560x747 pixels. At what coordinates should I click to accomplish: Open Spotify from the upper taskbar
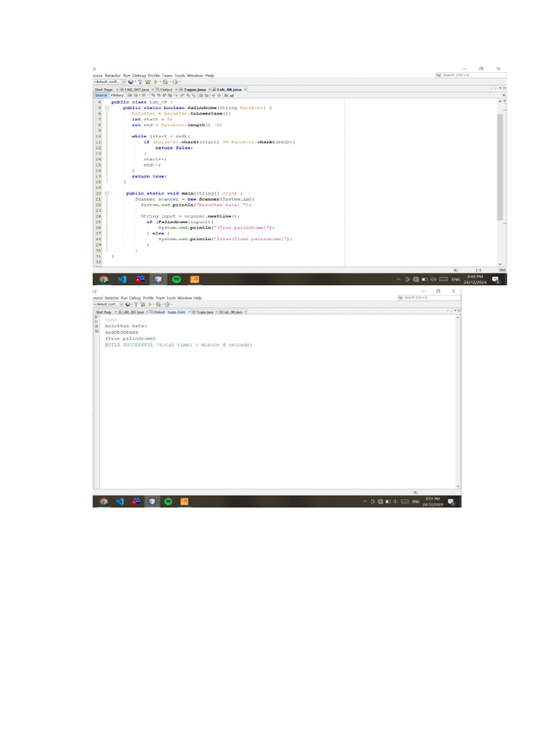pyautogui.click(x=176, y=279)
